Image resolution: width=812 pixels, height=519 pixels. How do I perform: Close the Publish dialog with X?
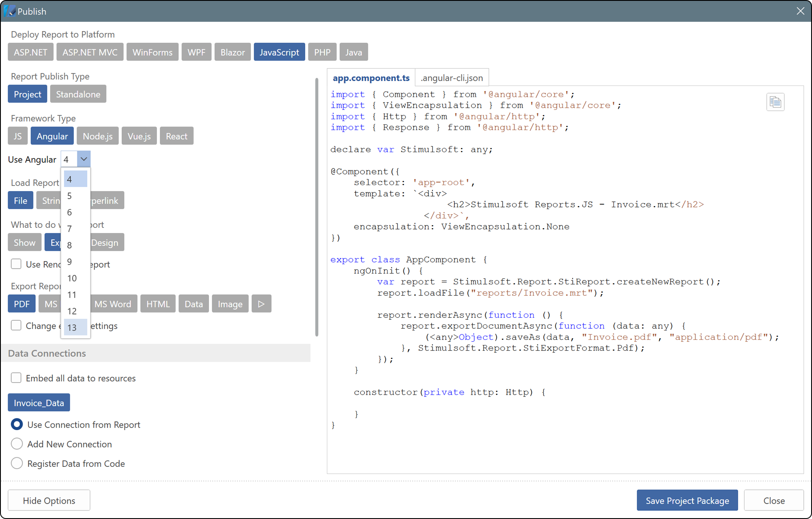pyautogui.click(x=800, y=11)
